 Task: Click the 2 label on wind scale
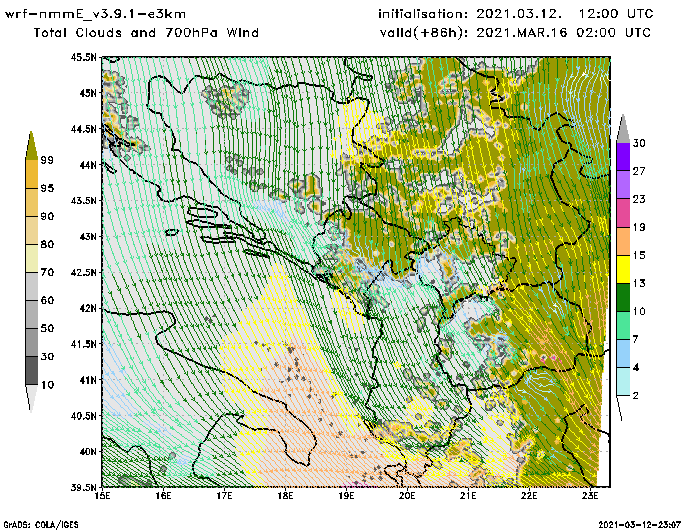(x=636, y=395)
